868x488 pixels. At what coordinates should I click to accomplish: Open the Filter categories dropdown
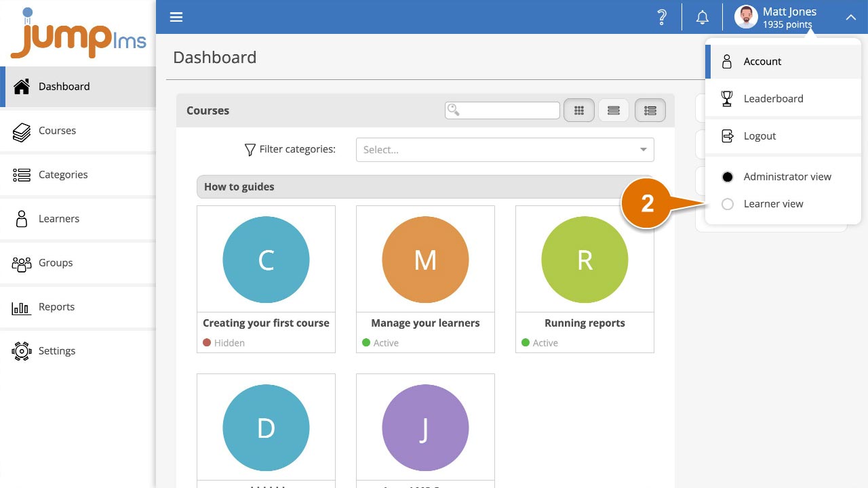pyautogui.click(x=505, y=150)
